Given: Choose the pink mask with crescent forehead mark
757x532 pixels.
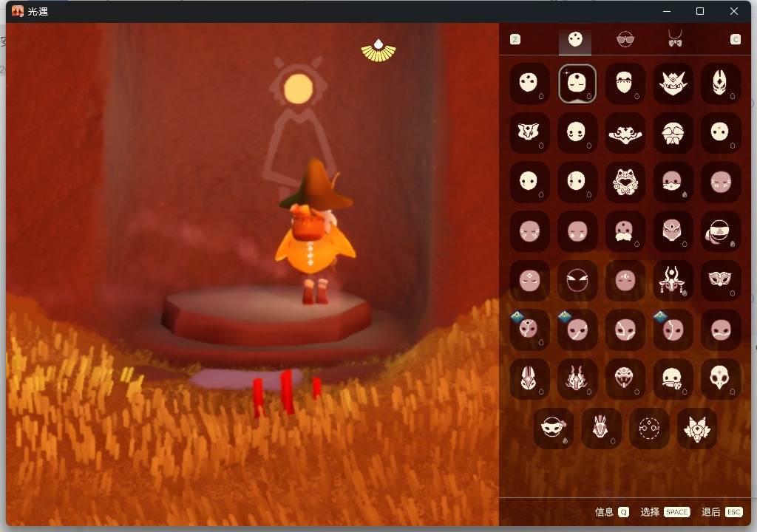Looking at the screenshot, I should [625, 281].
